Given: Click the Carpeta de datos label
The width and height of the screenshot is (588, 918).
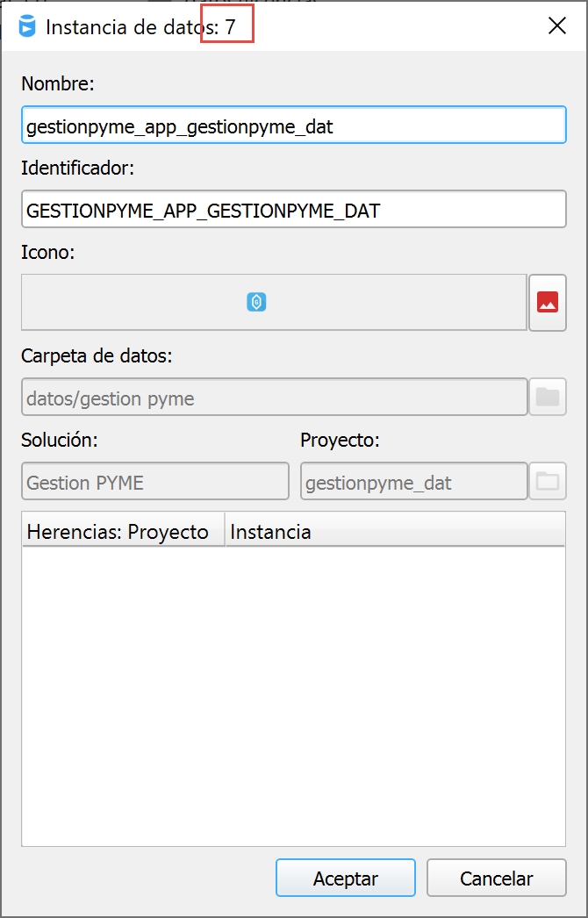Looking at the screenshot, I should coord(97,355).
